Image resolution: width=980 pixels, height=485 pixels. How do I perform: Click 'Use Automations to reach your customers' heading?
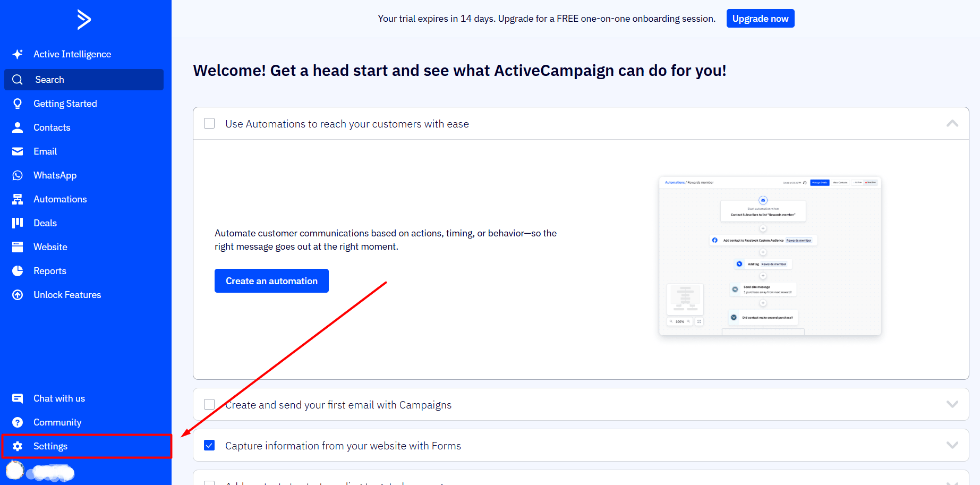tap(347, 124)
